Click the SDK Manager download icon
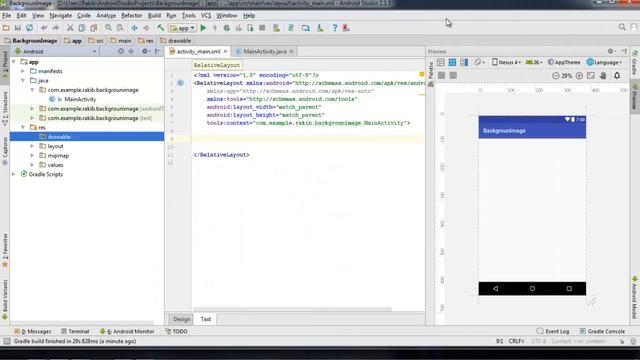Viewport: 640px width, 360px height. [x=320, y=28]
